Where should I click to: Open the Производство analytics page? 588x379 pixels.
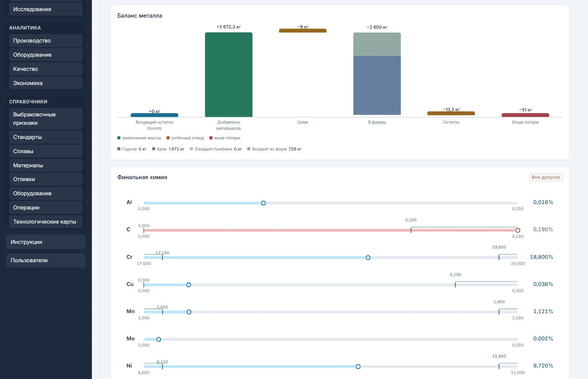(46, 41)
